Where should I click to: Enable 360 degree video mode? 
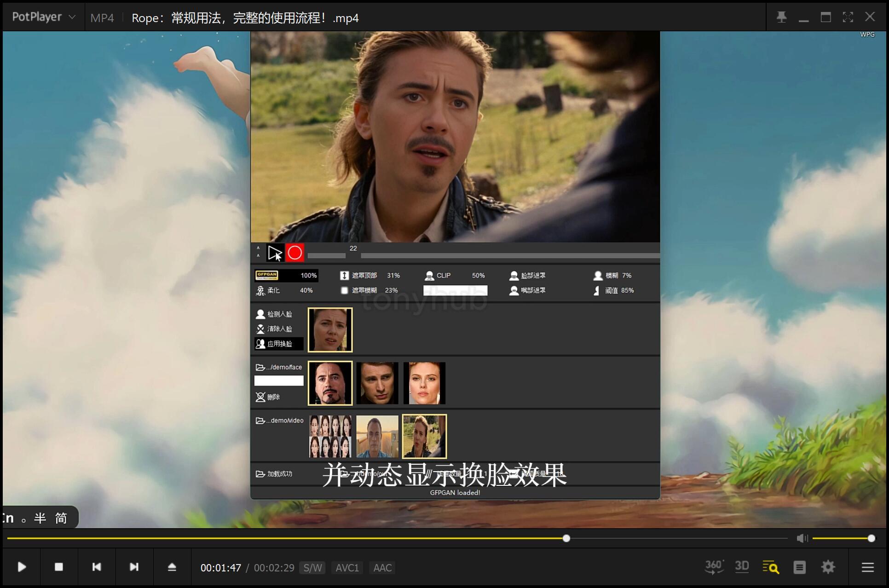(714, 567)
